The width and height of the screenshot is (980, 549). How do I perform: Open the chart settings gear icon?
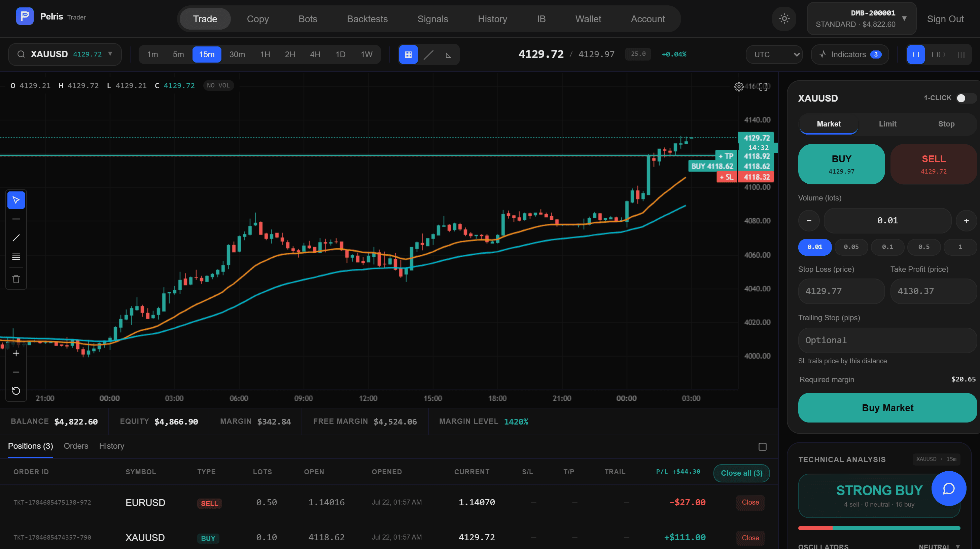(738, 87)
